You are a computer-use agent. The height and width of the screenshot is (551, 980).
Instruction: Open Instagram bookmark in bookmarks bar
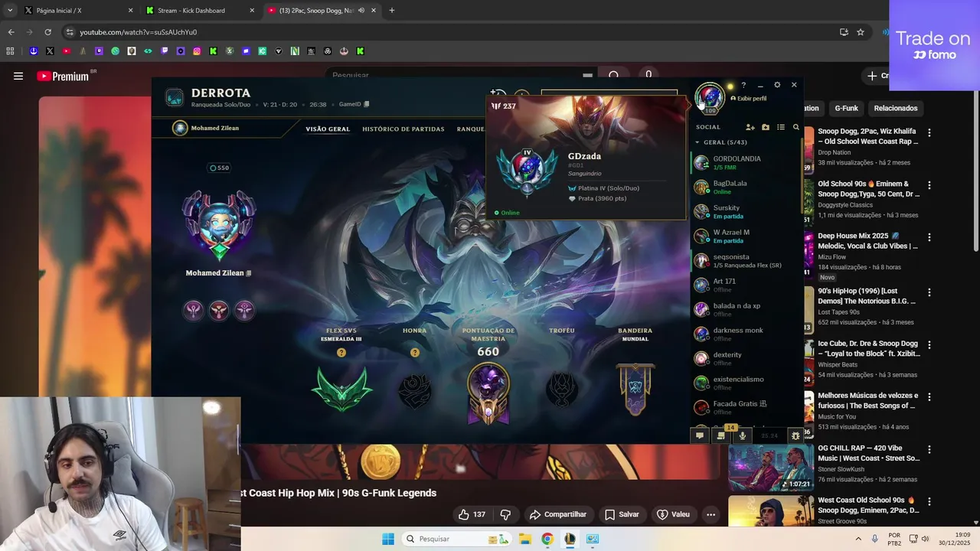click(197, 51)
